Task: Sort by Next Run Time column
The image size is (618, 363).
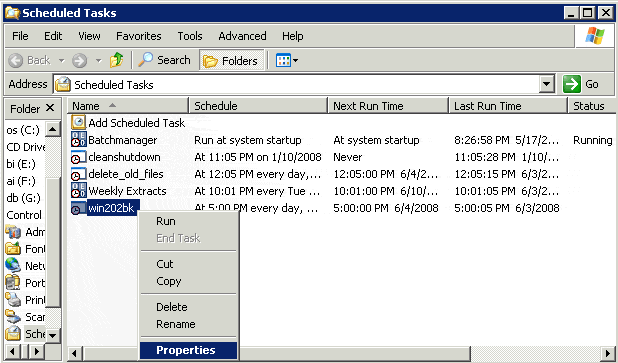Action: point(389,106)
